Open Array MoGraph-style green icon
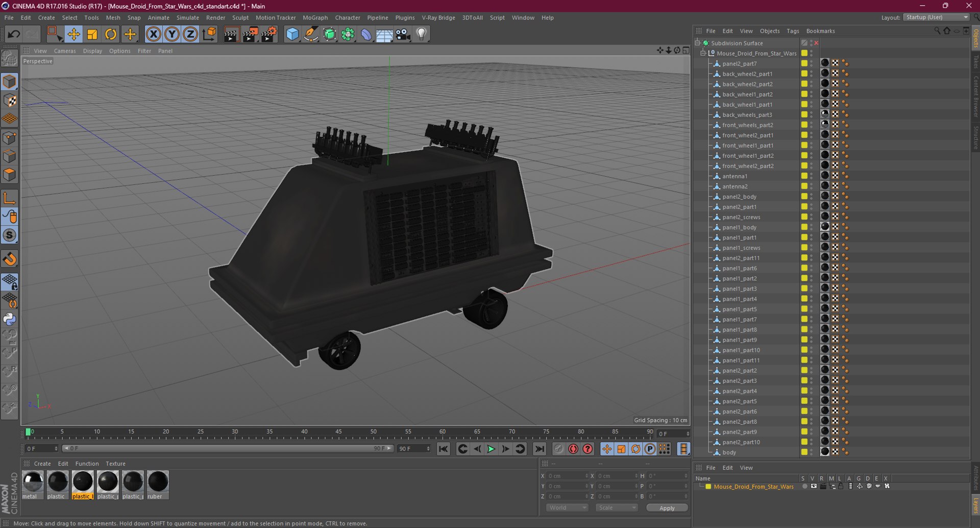980x528 pixels. tap(348, 34)
